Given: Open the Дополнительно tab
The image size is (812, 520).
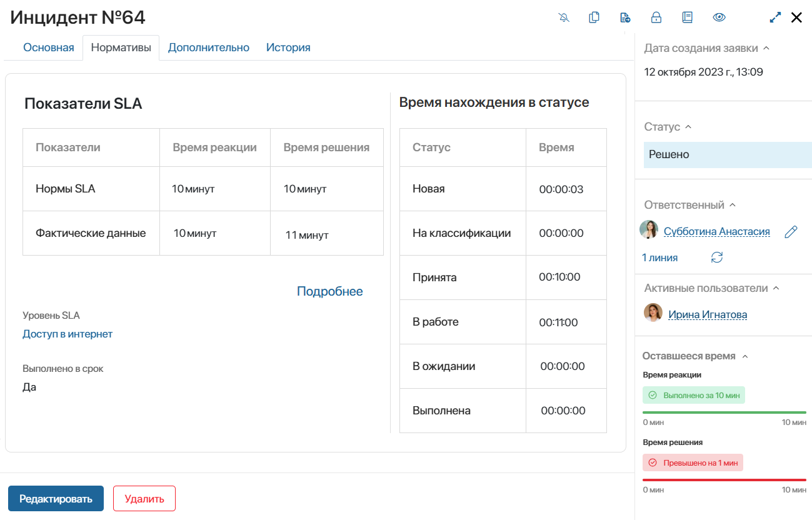Looking at the screenshot, I should click(209, 47).
